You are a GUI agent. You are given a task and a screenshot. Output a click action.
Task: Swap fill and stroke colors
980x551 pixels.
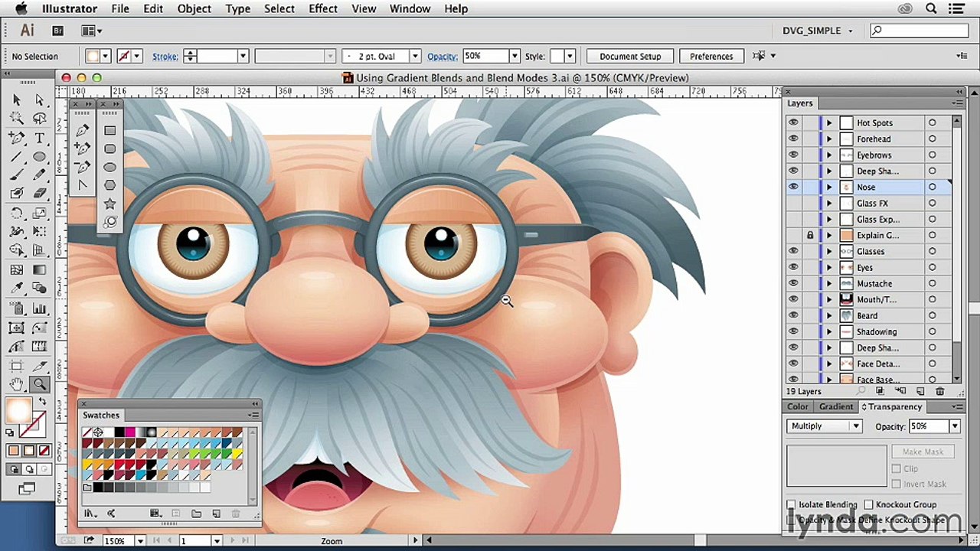(x=42, y=403)
